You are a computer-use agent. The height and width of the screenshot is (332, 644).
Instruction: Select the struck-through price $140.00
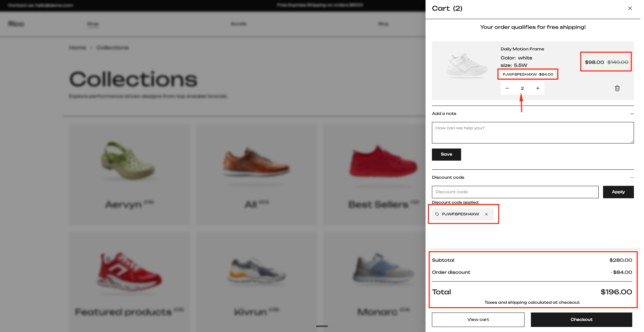point(618,62)
